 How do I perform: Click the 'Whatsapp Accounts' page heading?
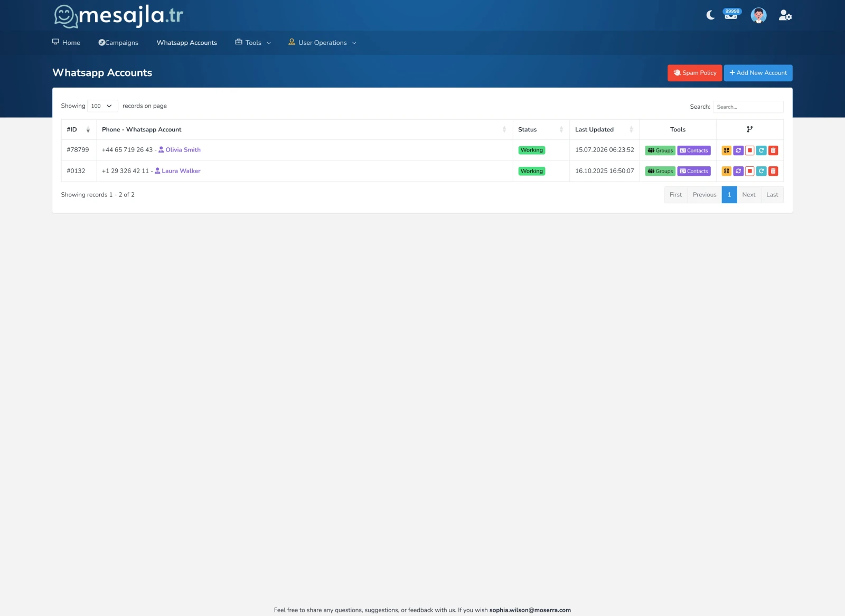pos(102,73)
